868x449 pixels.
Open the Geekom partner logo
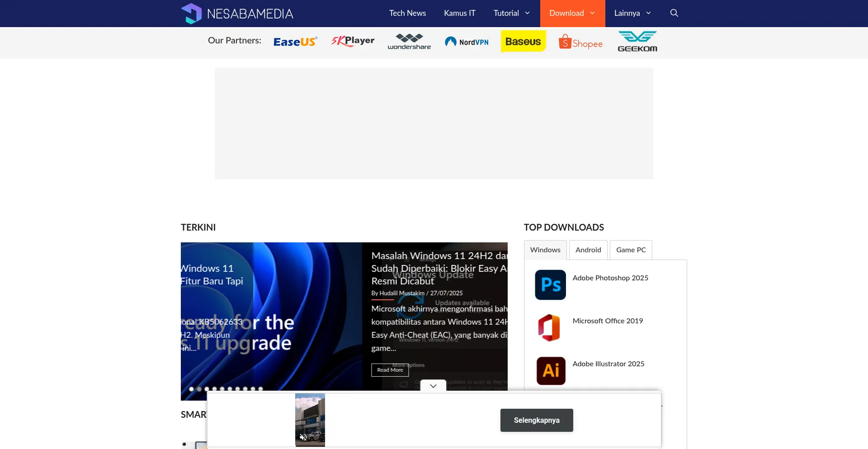(637, 42)
